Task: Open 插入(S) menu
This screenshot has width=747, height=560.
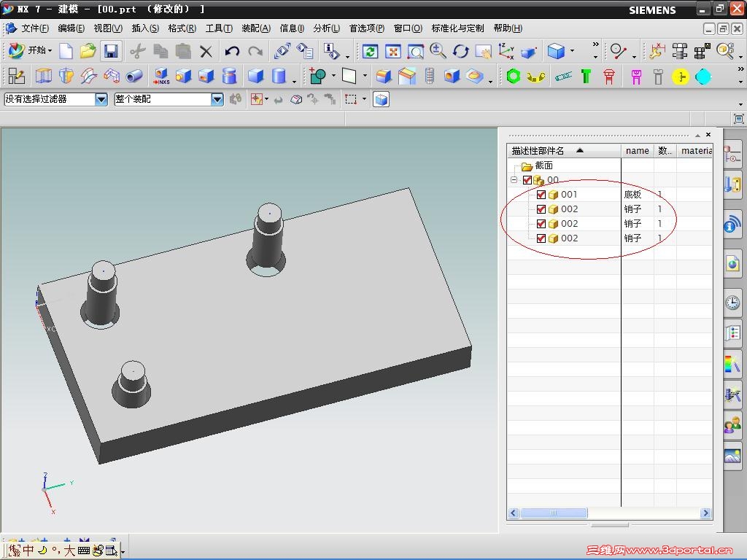Action: (145, 28)
